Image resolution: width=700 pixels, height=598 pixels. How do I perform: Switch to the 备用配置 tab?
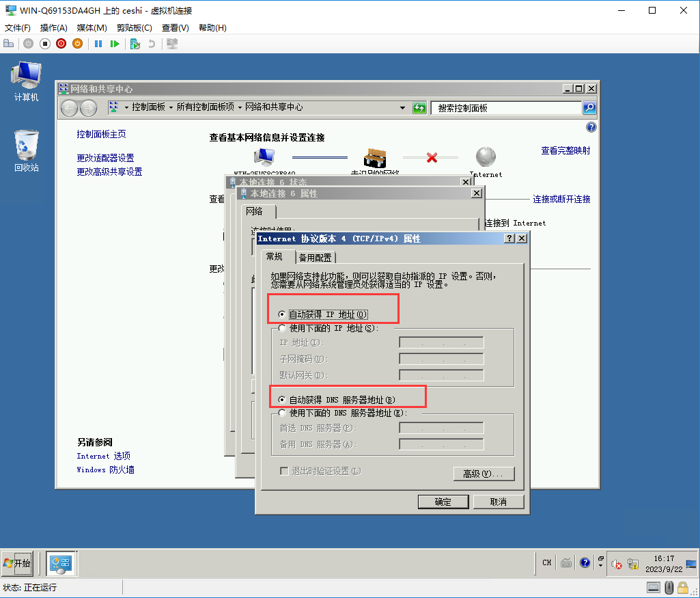[316, 258]
